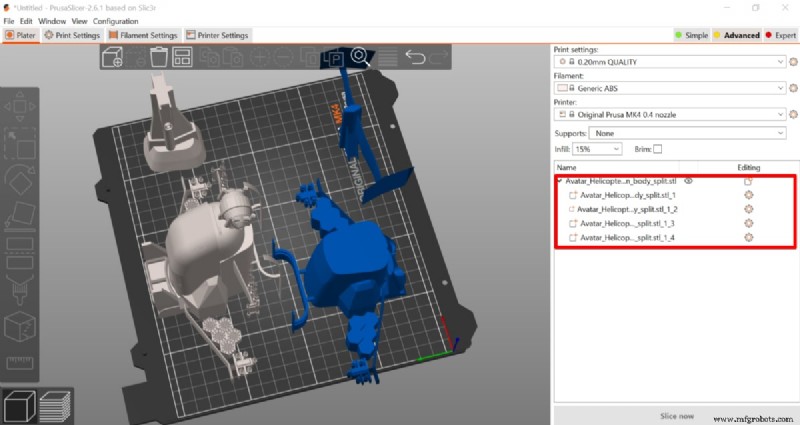Click the editing gear for split.stl_1_3
This screenshot has width=800, height=425.
[748, 223]
